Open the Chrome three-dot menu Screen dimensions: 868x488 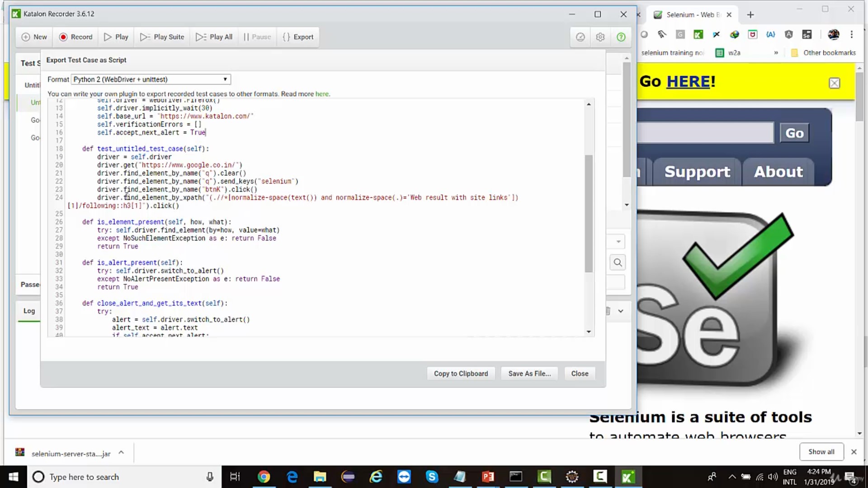(852, 34)
